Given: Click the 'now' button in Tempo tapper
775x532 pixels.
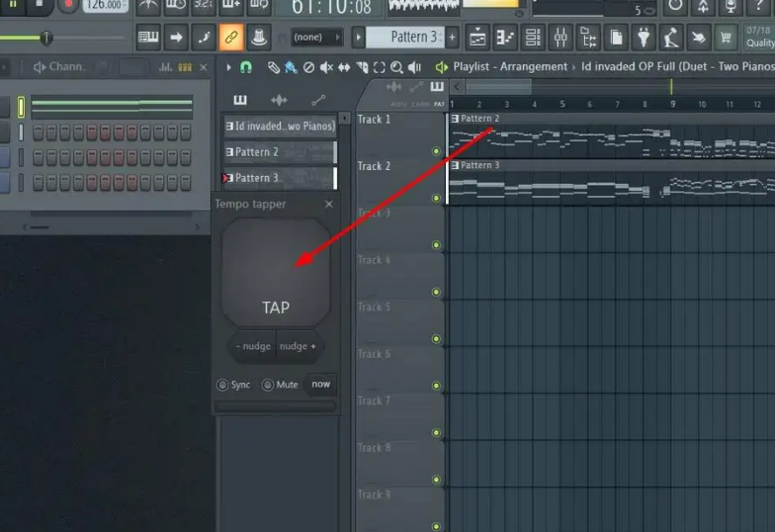Looking at the screenshot, I should (320, 384).
